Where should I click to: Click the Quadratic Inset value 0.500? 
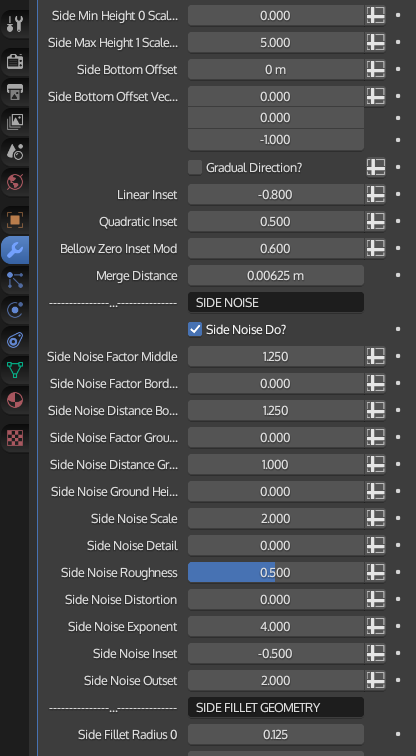coord(276,222)
